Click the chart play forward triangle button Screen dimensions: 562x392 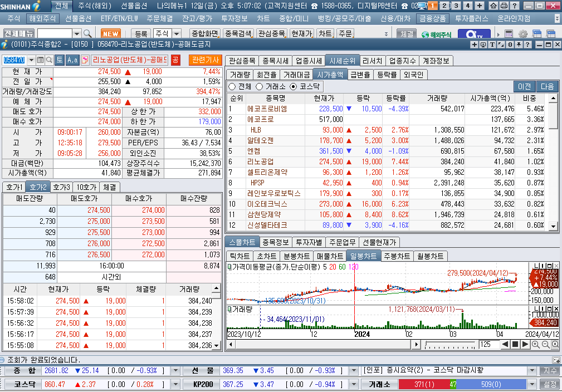tap(525, 344)
